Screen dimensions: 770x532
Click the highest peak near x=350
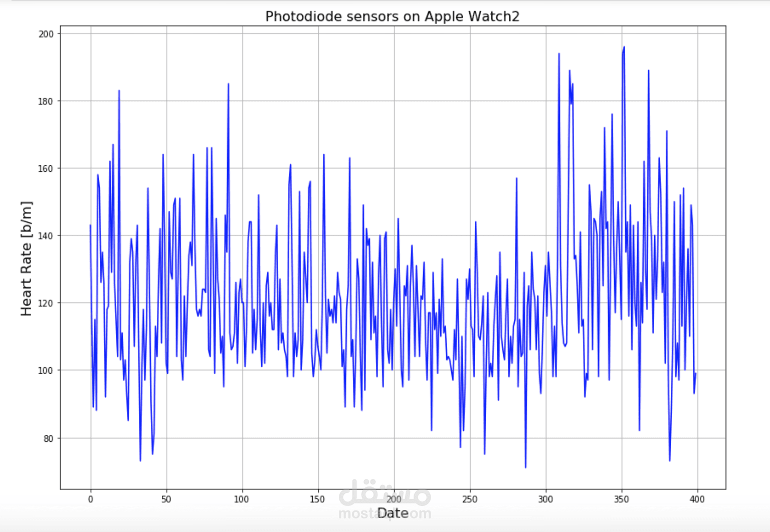pyautogui.click(x=624, y=46)
